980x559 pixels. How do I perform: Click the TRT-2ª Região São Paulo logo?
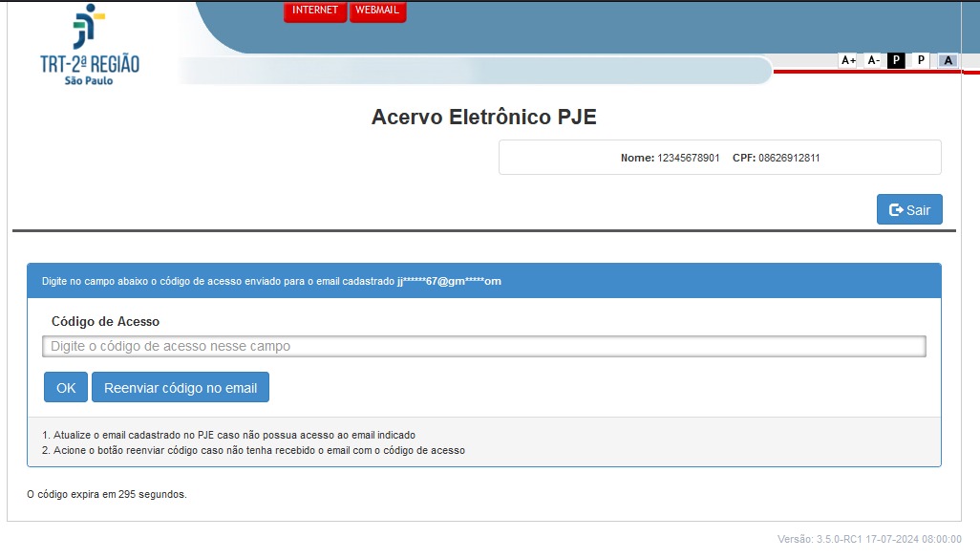[x=90, y=45]
